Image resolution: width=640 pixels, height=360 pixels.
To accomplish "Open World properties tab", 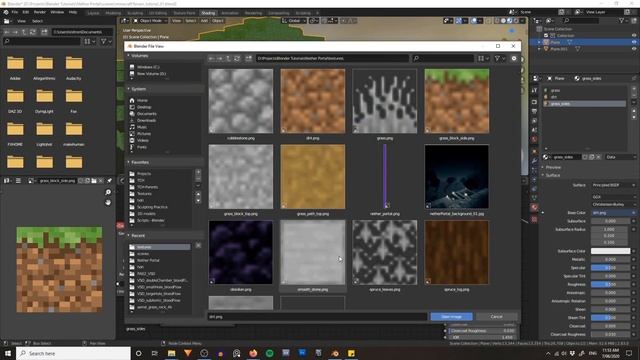I will [x=534, y=139].
